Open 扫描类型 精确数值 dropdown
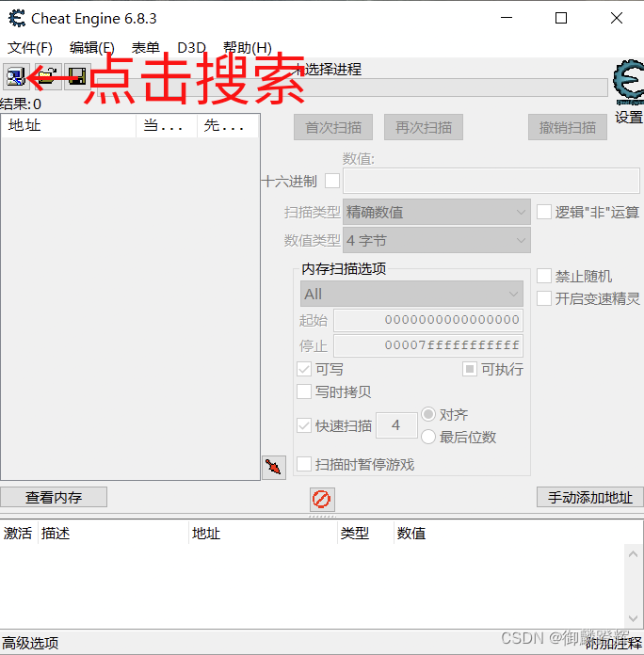644x655 pixels. 437,212
